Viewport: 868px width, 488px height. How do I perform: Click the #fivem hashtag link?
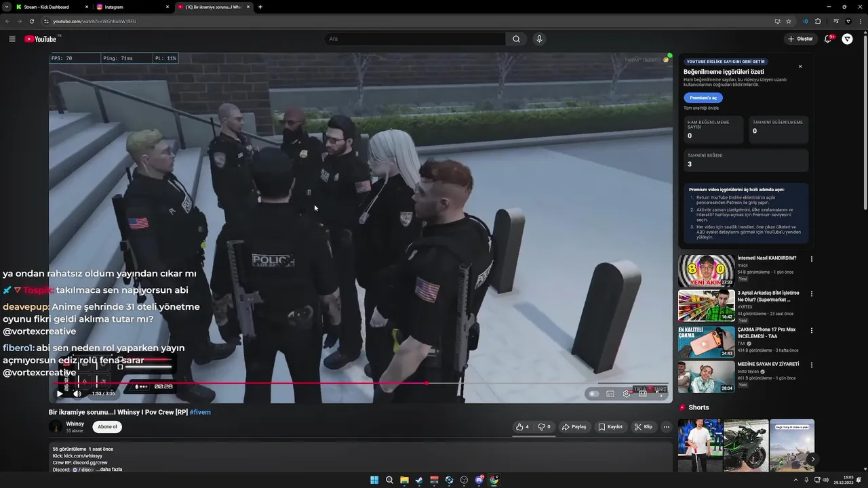point(200,412)
